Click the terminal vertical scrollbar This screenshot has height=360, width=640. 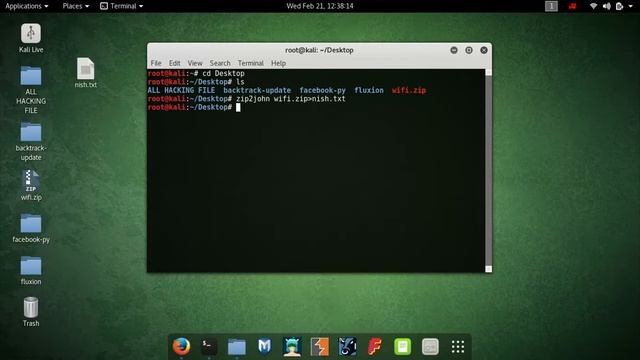[x=489, y=171]
